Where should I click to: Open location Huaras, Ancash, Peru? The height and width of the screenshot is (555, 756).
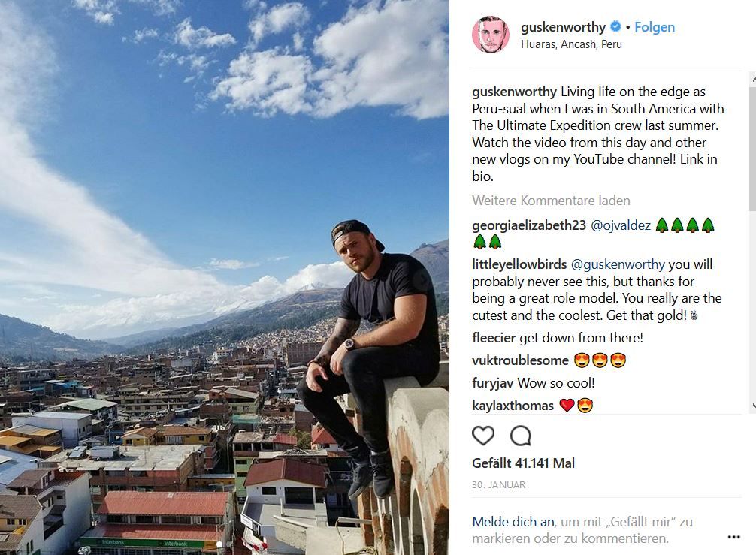click(x=571, y=44)
